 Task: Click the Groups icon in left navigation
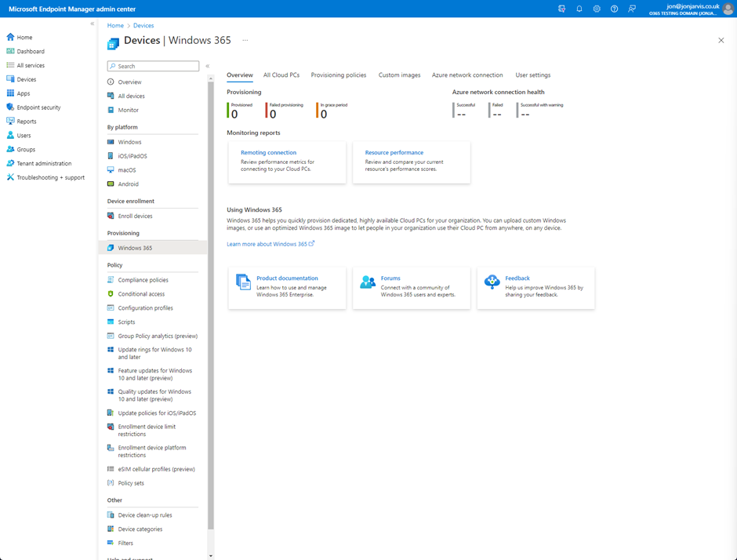(x=10, y=149)
